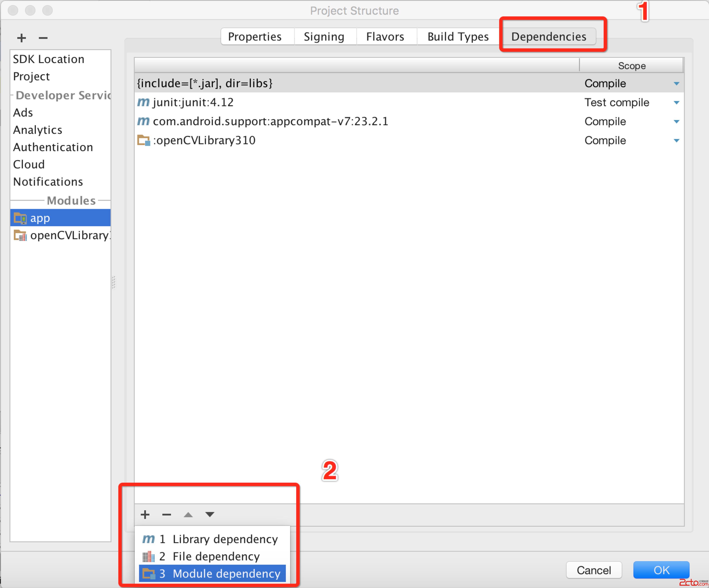Switch to the Build Types tab
The width and height of the screenshot is (709, 588).
coord(458,36)
